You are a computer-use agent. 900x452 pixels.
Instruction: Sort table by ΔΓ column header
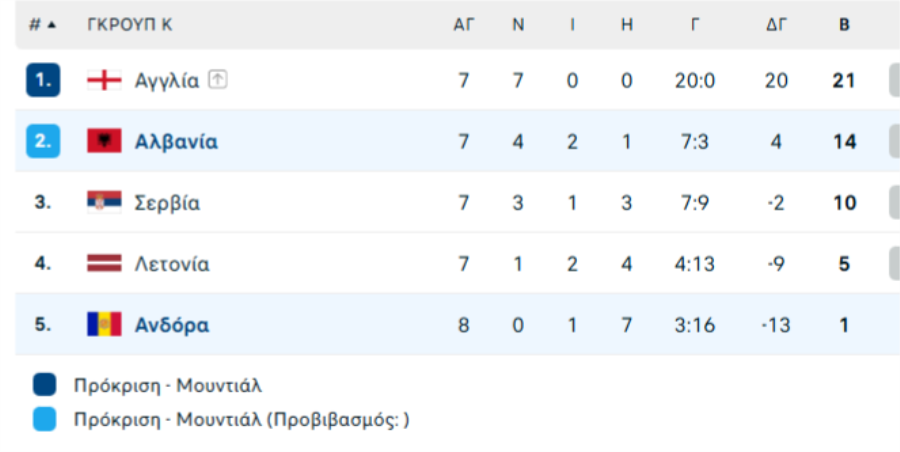pyautogui.click(x=776, y=25)
